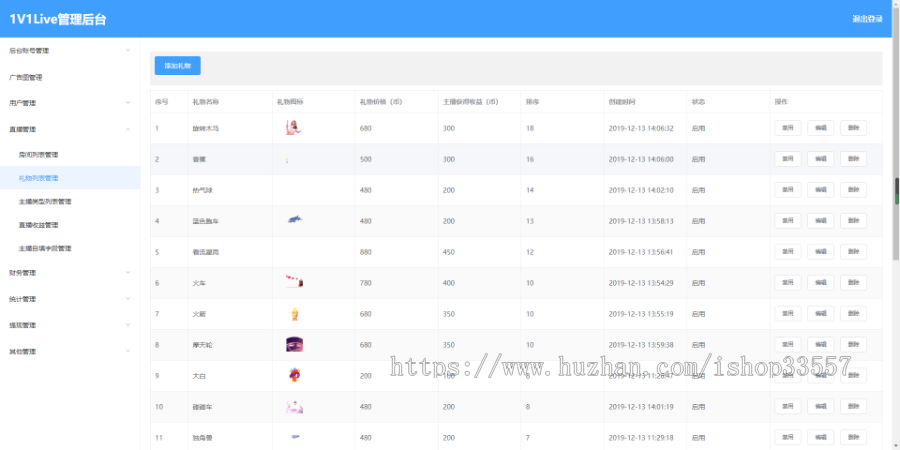The image size is (900, 450).
Task: Click the 旋转木马 gift icon image
Action: tap(294, 128)
